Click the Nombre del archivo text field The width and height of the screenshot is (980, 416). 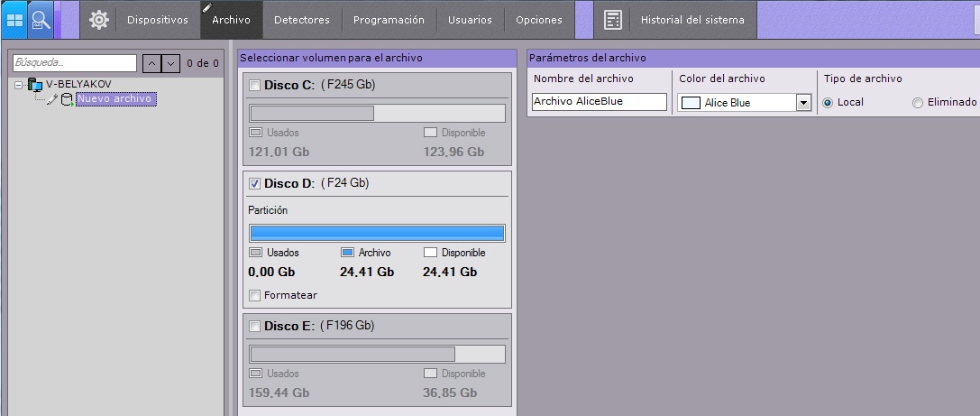(599, 102)
